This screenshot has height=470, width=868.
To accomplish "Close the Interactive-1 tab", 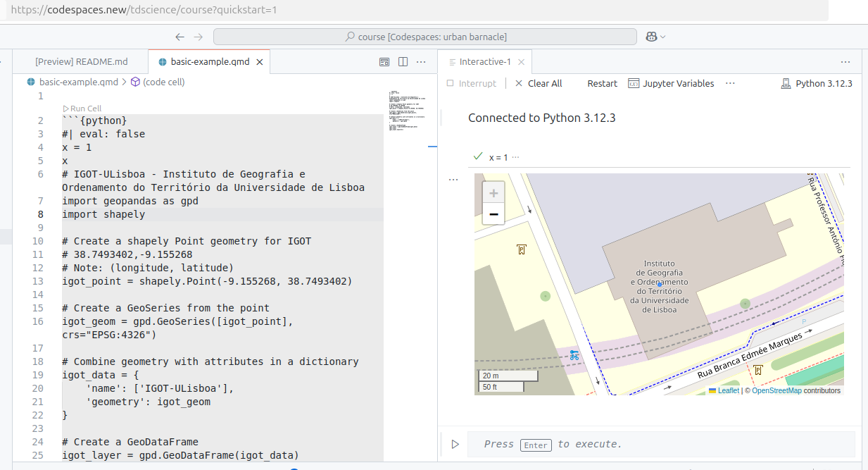I will (x=522, y=62).
